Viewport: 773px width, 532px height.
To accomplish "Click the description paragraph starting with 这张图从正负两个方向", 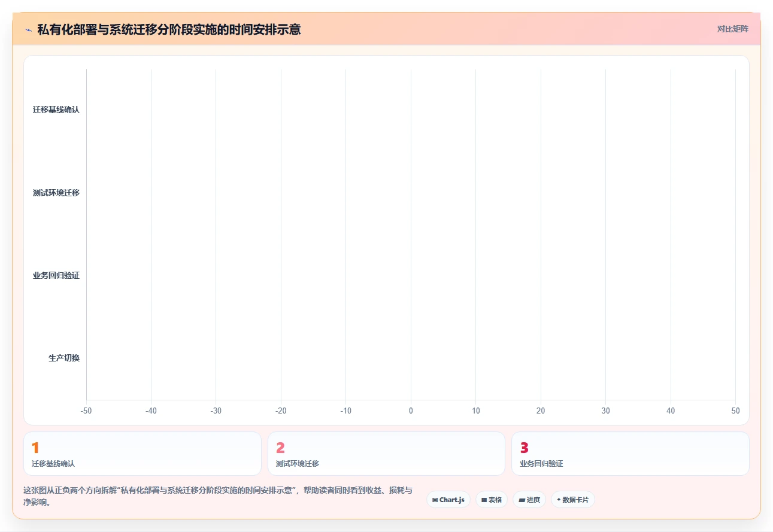I will [x=218, y=496].
